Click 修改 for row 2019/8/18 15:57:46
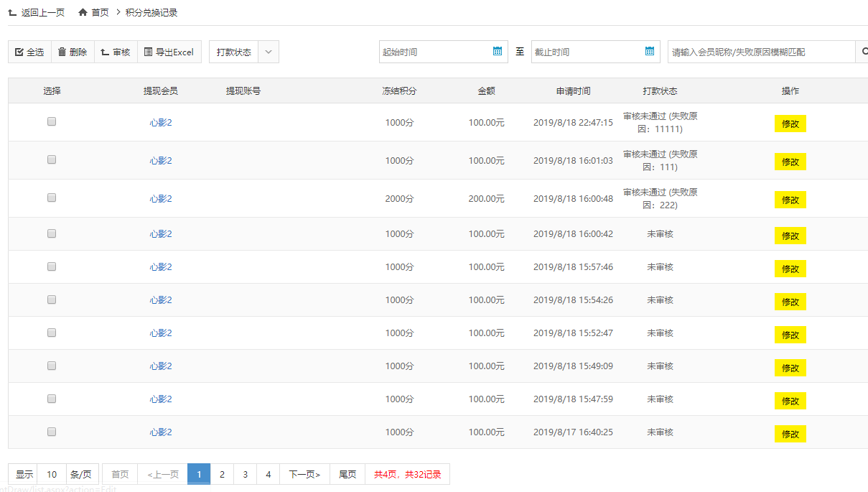Image resolution: width=868 pixels, height=492 pixels. 790,269
